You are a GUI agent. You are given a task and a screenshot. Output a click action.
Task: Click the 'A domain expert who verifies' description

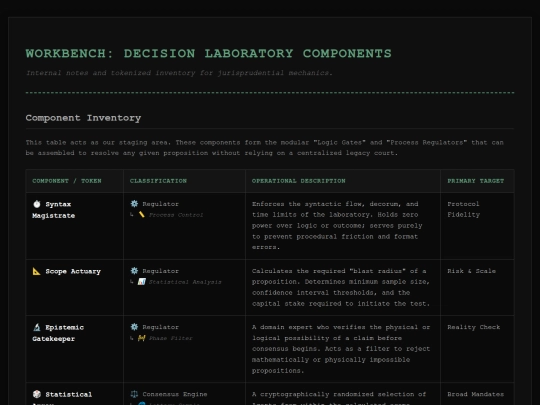341,349
